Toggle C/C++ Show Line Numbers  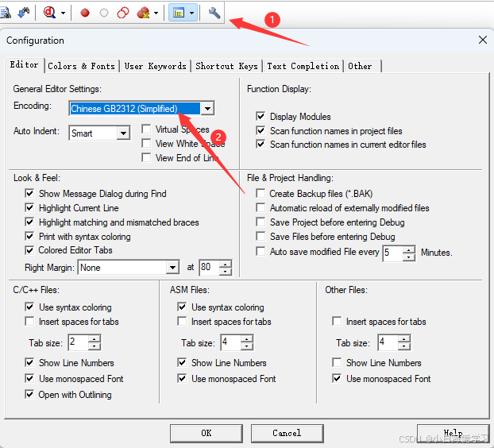pos(29,363)
